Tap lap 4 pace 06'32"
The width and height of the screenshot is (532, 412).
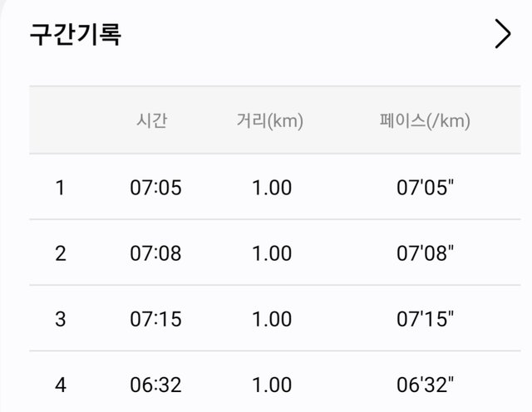pos(425,385)
